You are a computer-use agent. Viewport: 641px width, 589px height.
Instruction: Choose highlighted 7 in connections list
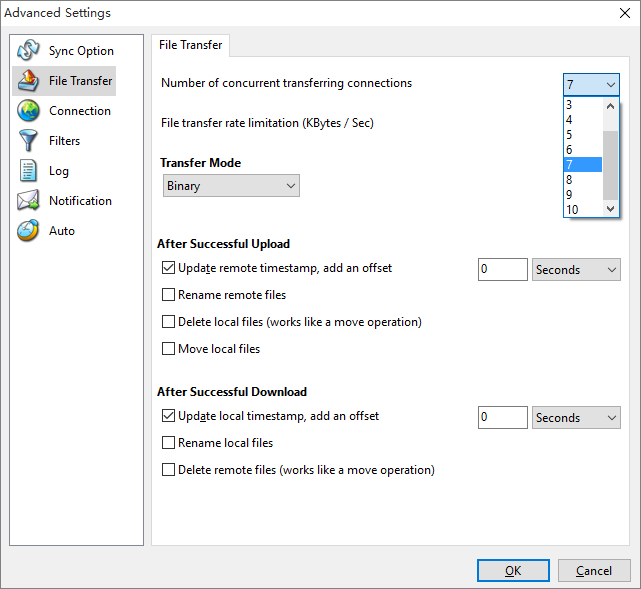583,165
